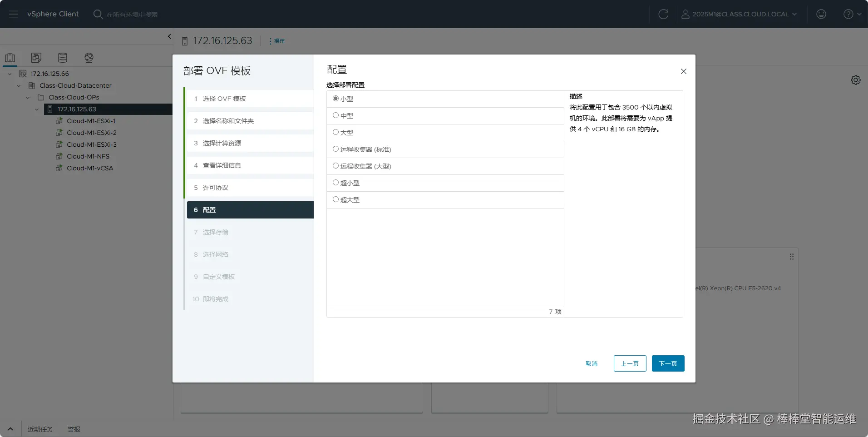Refresh the vSphere Client view
Viewport: 868px width, 437px height.
point(663,14)
